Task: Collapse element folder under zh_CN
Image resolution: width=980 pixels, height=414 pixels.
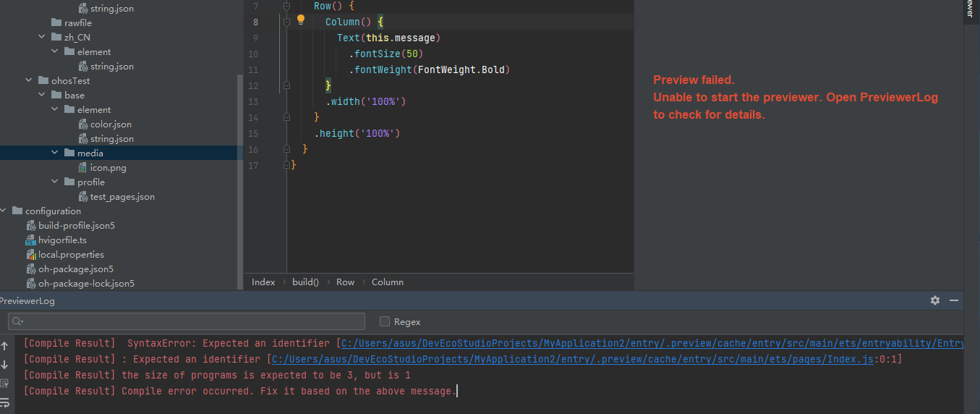Action: click(56, 51)
